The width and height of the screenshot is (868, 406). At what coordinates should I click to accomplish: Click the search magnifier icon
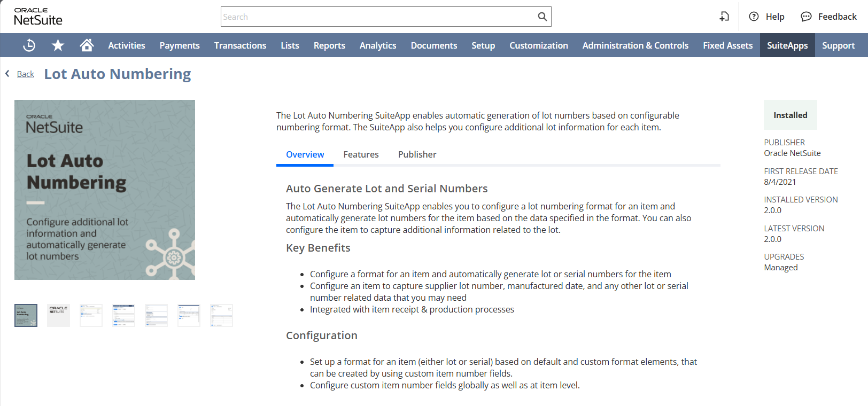tap(542, 17)
